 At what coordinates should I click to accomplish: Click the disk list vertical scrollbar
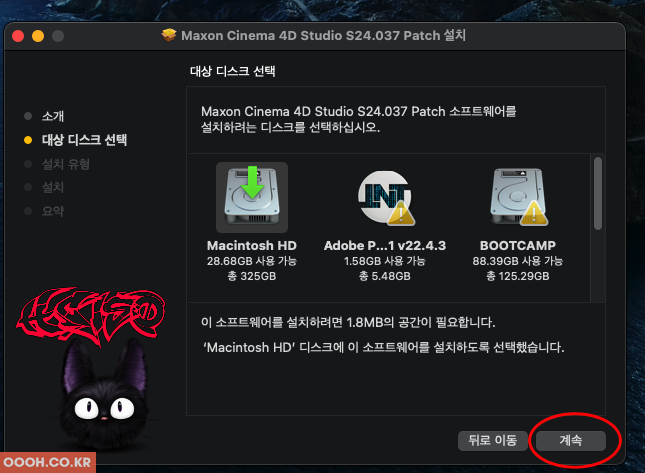(598, 193)
